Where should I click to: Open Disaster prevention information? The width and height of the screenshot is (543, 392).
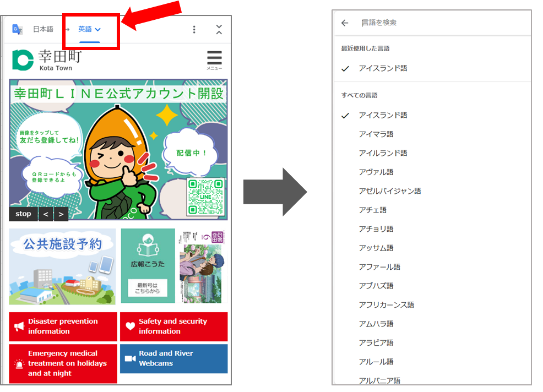click(x=63, y=326)
